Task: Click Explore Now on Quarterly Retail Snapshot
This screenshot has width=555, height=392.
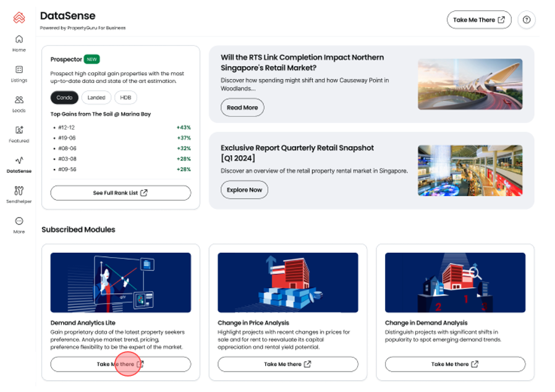Action: coord(244,190)
